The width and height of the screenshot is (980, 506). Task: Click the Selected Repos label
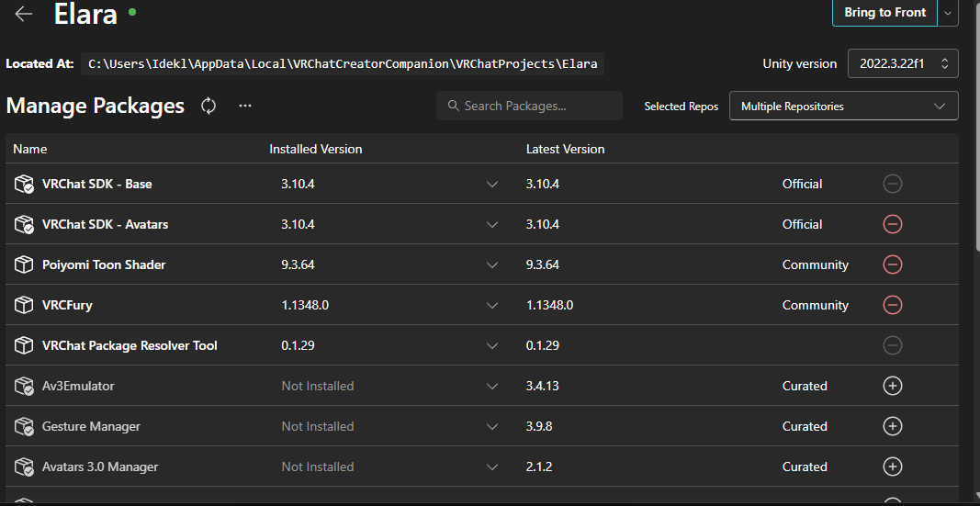(x=681, y=107)
